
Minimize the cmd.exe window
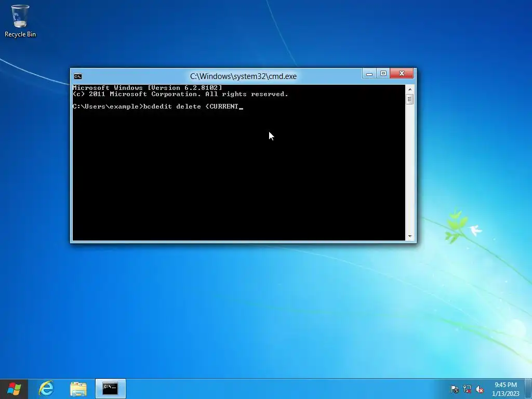[x=369, y=74]
